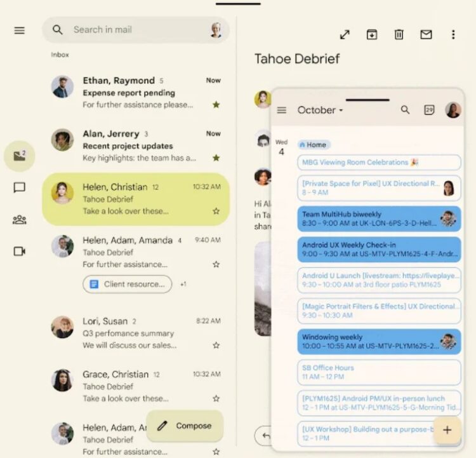This screenshot has height=458, width=476.
Task: Delete the open email using trash icon
Action: [x=399, y=35]
